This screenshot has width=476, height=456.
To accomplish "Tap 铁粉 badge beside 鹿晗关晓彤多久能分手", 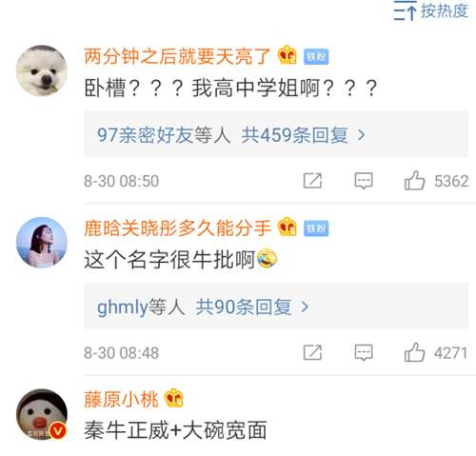I will tap(316, 228).
